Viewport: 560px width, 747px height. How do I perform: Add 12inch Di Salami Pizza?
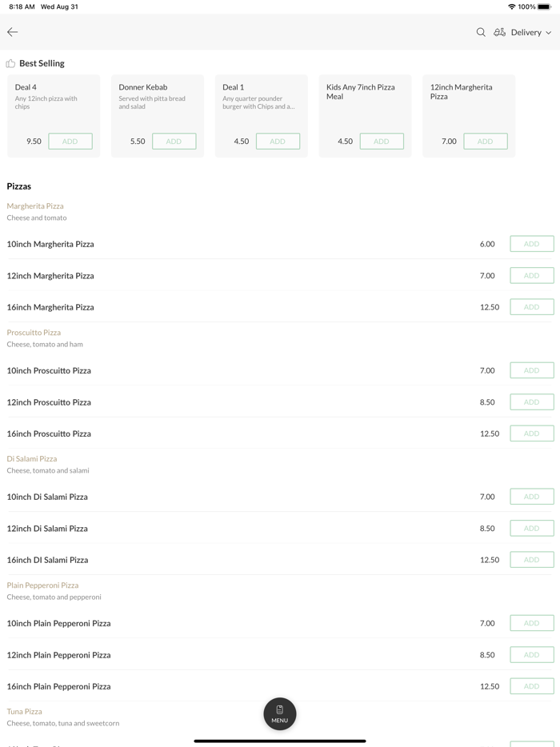point(532,528)
